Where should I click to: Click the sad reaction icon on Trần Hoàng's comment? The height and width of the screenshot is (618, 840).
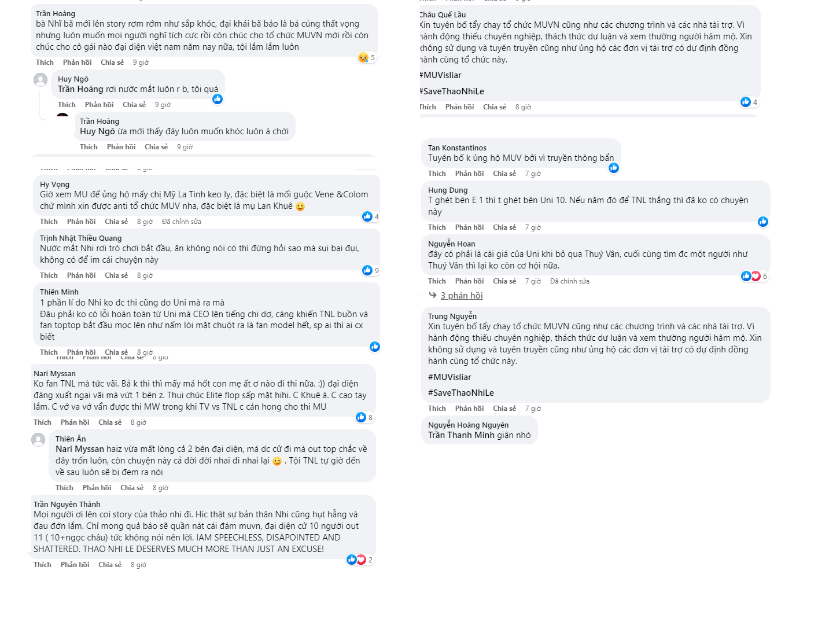click(363, 58)
